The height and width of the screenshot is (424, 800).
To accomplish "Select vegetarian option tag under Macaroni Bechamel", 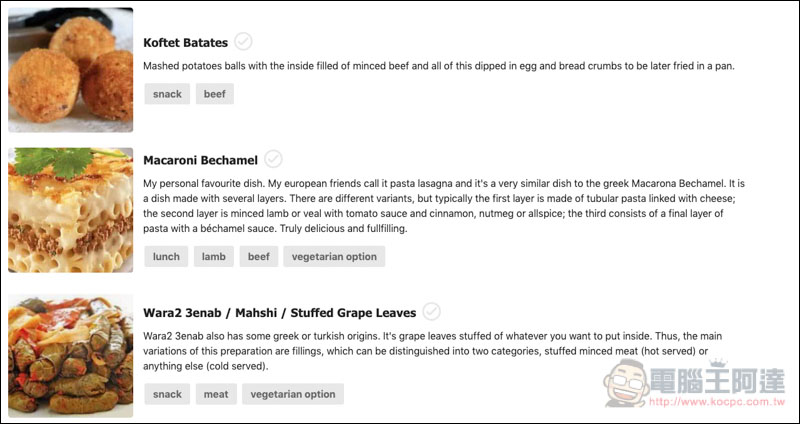I will tap(334, 257).
